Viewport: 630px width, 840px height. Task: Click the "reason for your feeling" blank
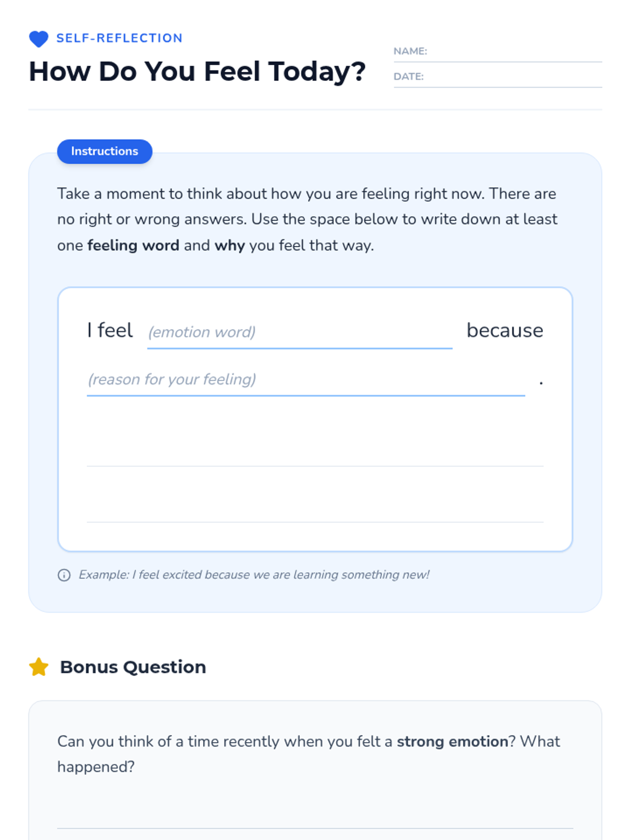(x=306, y=380)
